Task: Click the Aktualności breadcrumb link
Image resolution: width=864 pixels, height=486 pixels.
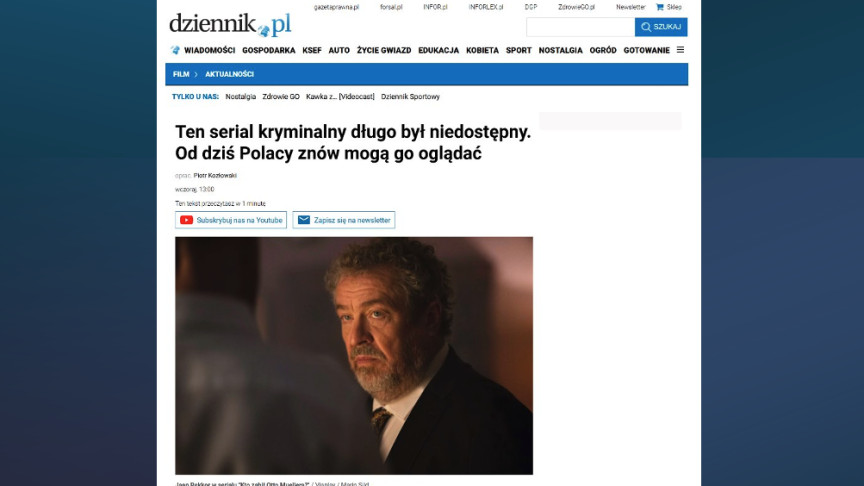Action: 229,74
